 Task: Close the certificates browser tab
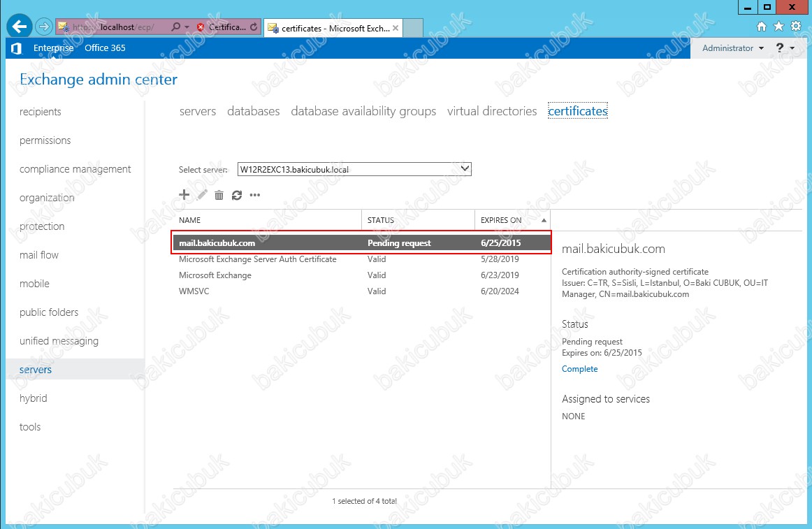coord(396,28)
